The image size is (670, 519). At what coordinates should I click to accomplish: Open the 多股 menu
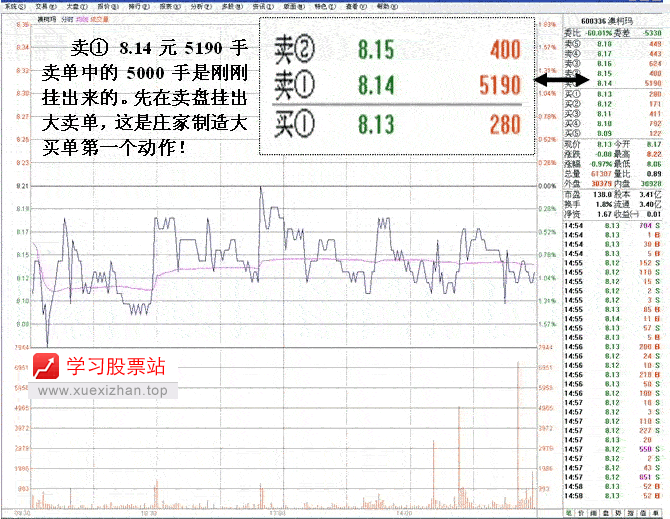(x=232, y=6)
